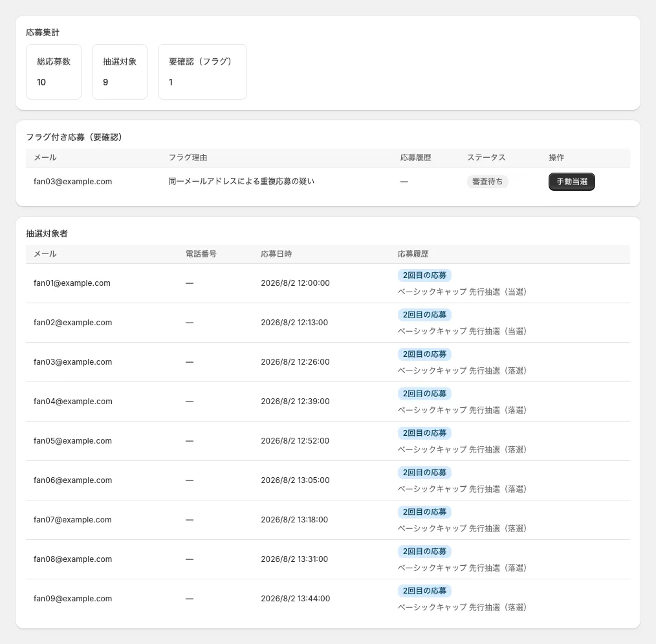Click the flag reason 同一メールアドレスによる重複応募の疑い
This screenshot has height=644, width=656.
(241, 182)
